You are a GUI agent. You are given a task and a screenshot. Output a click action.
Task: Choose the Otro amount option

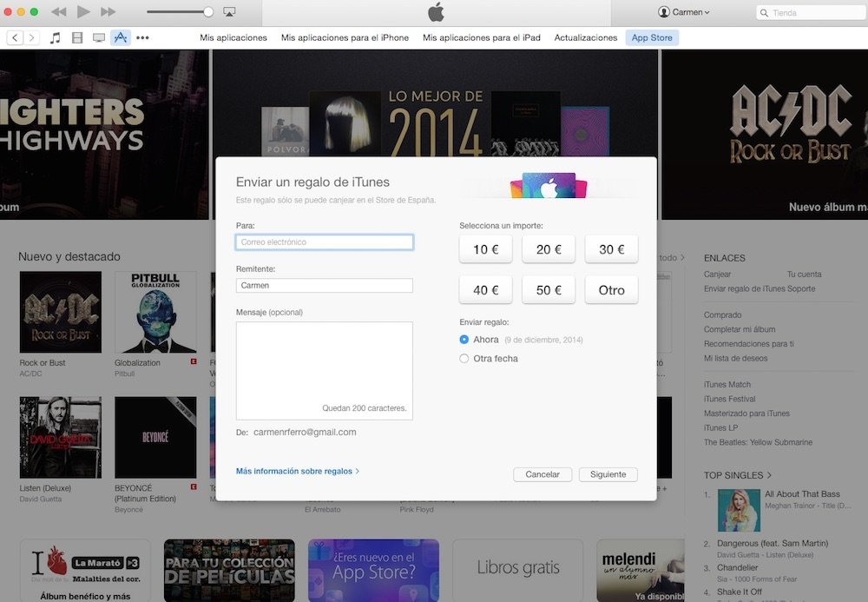[x=611, y=289]
